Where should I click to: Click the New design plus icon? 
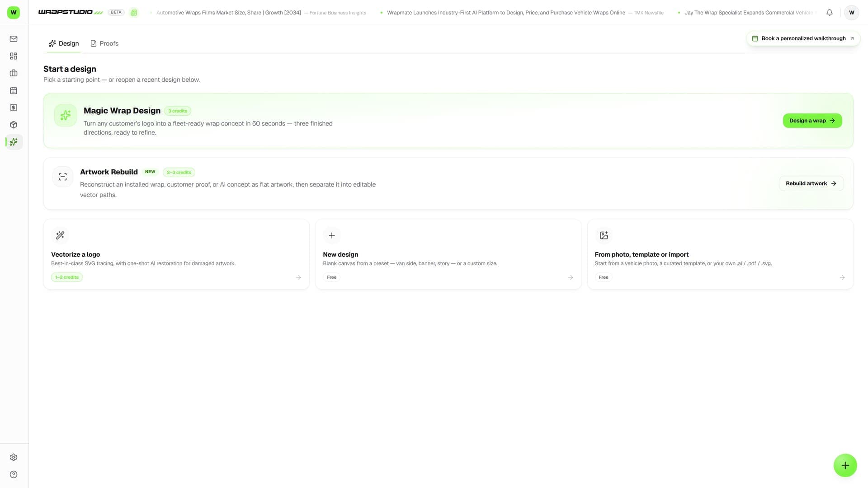click(332, 235)
